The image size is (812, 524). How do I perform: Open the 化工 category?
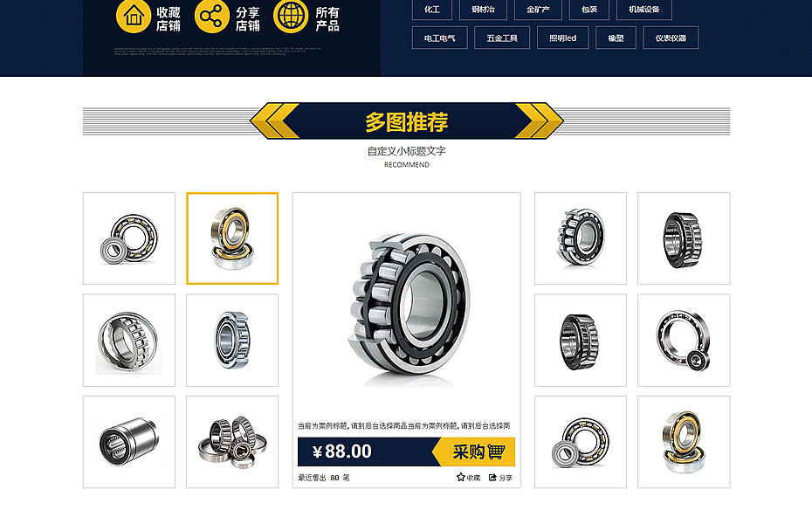(432, 10)
